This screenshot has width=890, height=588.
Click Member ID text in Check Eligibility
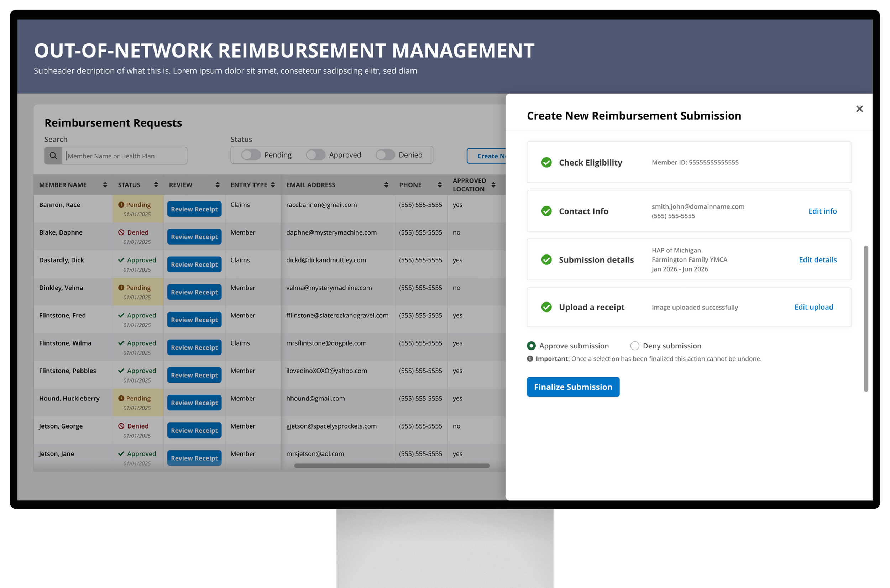[x=695, y=162]
